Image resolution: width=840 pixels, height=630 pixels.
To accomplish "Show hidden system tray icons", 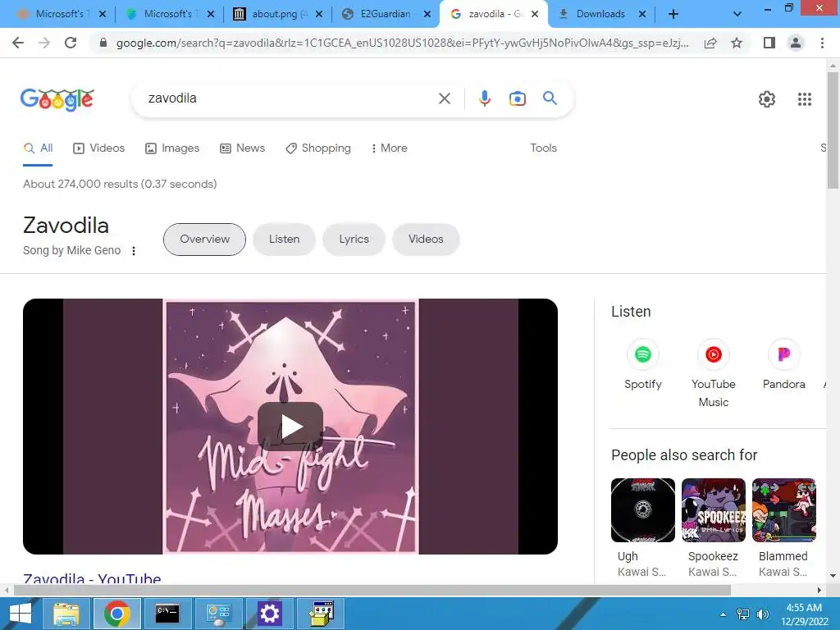I will [724, 614].
